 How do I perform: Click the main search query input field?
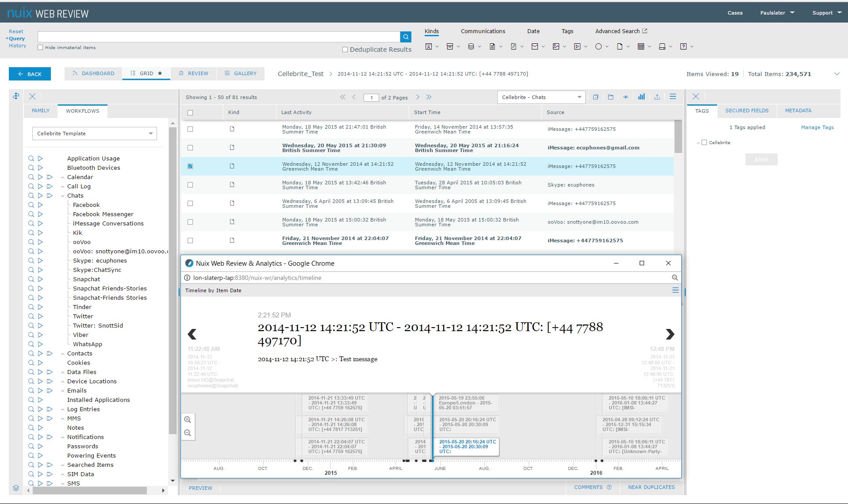pos(219,37)
